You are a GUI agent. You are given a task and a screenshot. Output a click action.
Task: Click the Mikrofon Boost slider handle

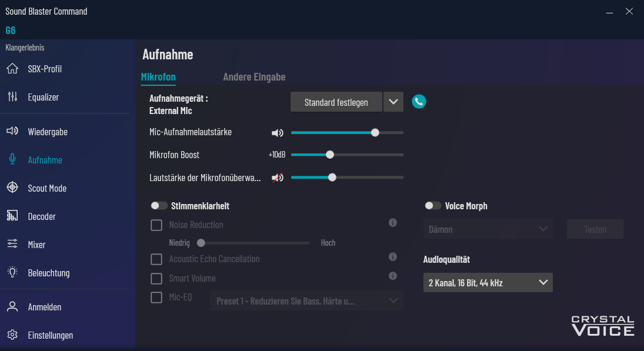(x=330, y=155)
